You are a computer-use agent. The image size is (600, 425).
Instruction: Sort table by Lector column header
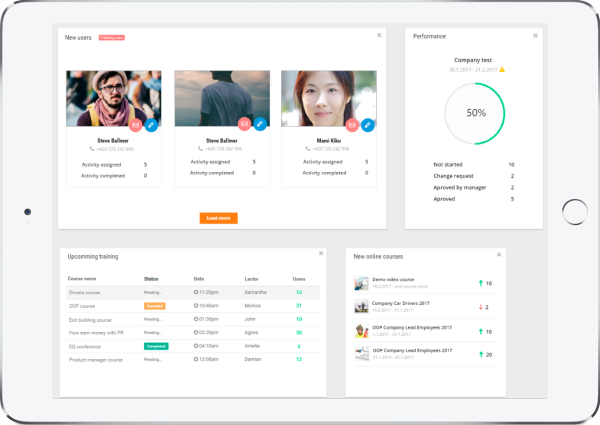(251, 279)
